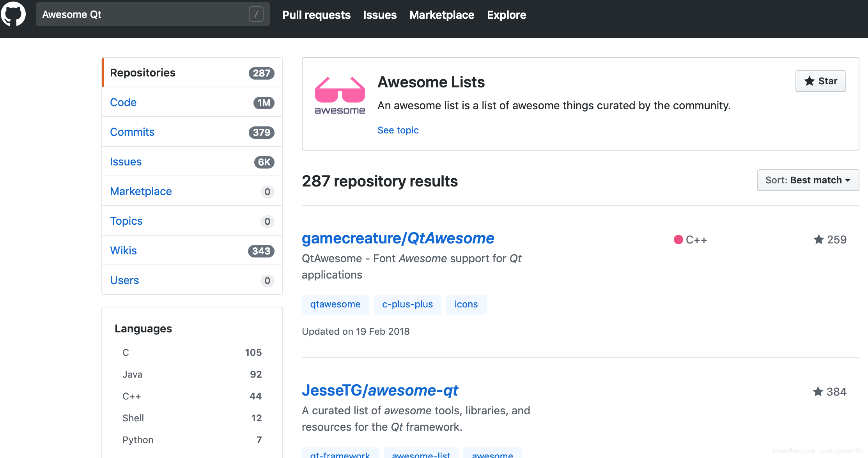868x458 pixels.
Task: Select the Commits results filter
Action: 192,132
